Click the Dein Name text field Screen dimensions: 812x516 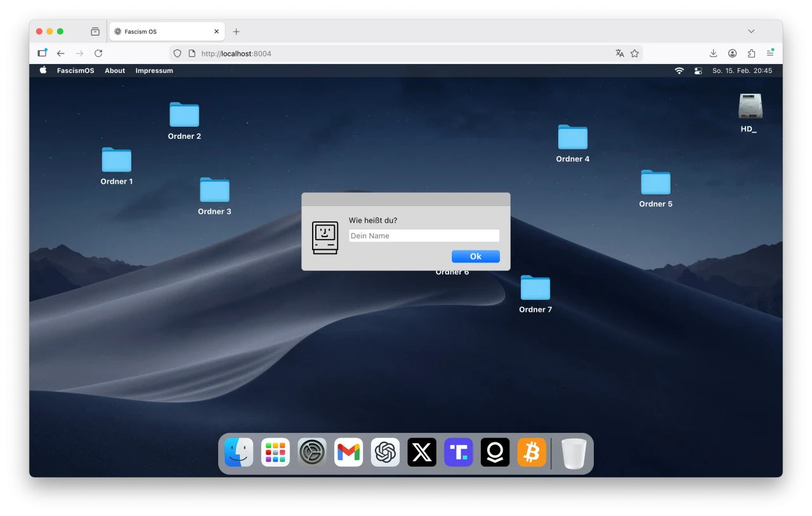pyautogui.click(x=424, y=236)
